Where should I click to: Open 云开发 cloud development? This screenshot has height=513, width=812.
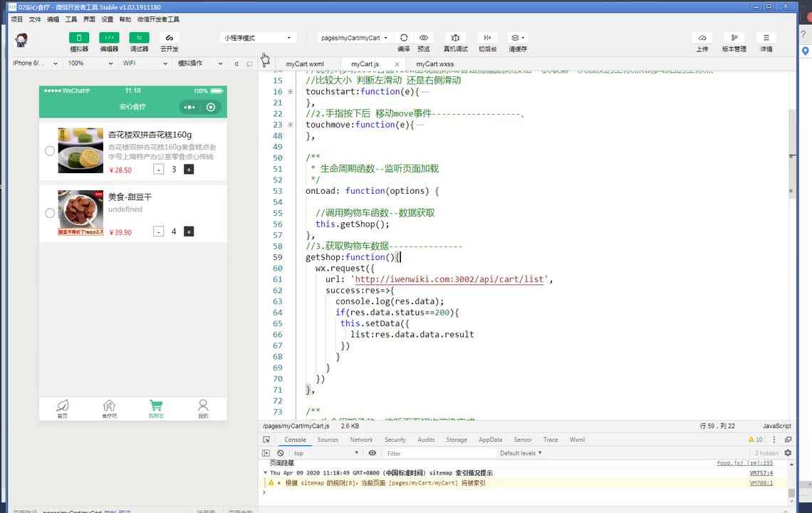(x=169, y=38)
